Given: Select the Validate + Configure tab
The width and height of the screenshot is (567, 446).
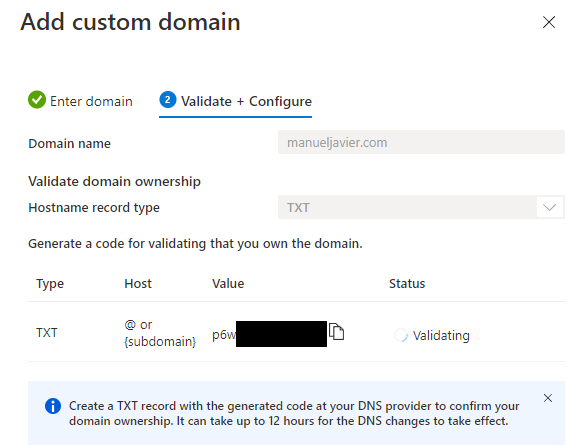Looking at the screenshot, I should [x=235, y=101].
